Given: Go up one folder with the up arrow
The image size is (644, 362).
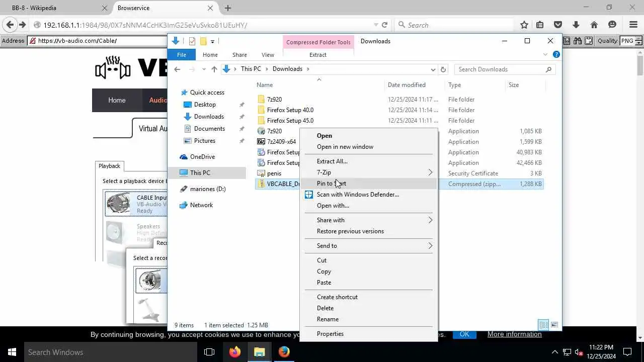Looking at the screenshot, I should tap(214, 69).
